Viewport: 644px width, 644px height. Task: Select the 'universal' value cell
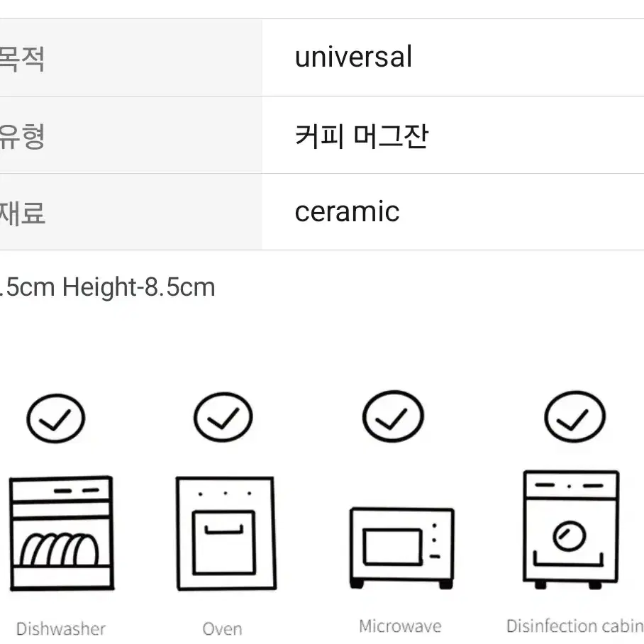click(453, 57)
